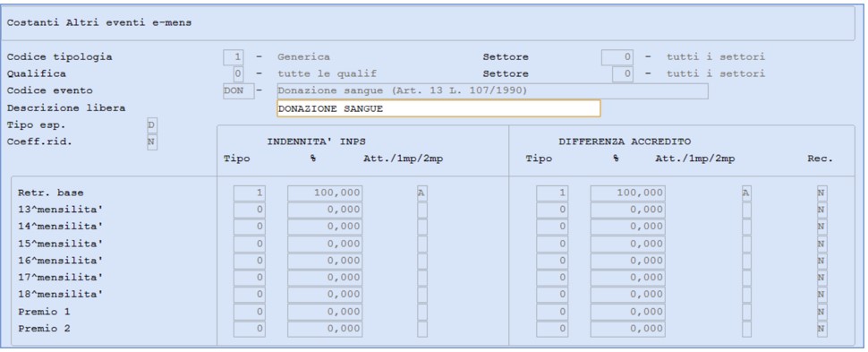The height and width of the screenshot is (352, 868).
Task: Click the Descrizione libera field containing DONAZIONE SANGUE
Action: tap(438, 108)
